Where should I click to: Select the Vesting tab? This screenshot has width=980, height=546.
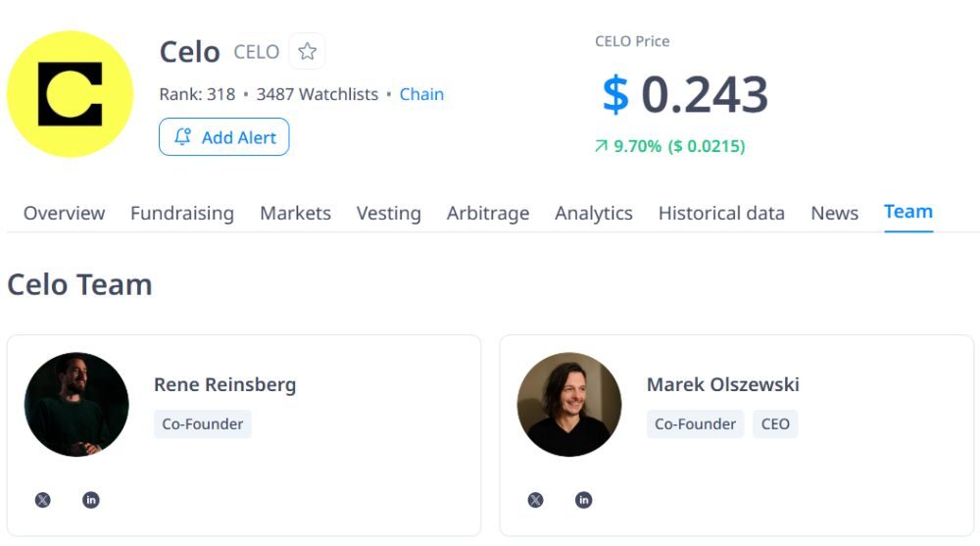[x=388, y=213]
